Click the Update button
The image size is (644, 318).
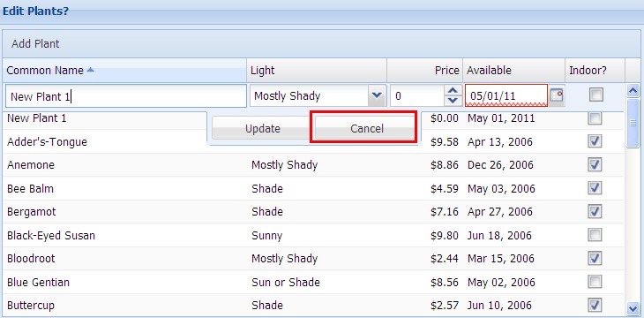click(262, 129)
